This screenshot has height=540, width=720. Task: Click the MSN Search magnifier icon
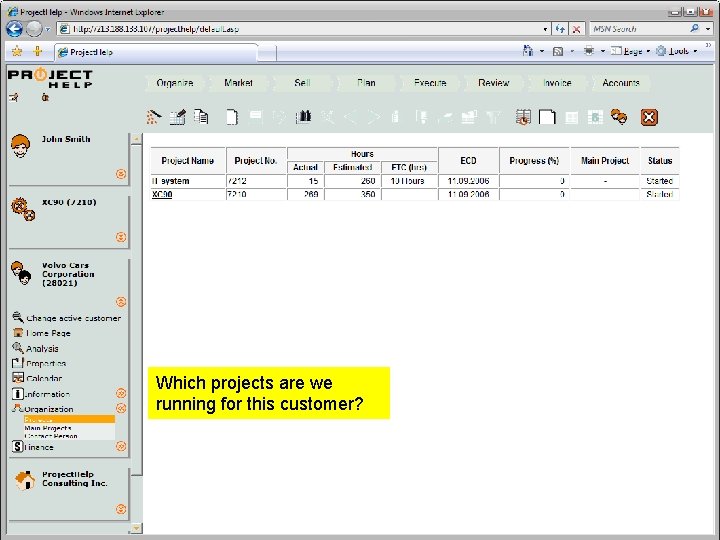coord(694,28)
